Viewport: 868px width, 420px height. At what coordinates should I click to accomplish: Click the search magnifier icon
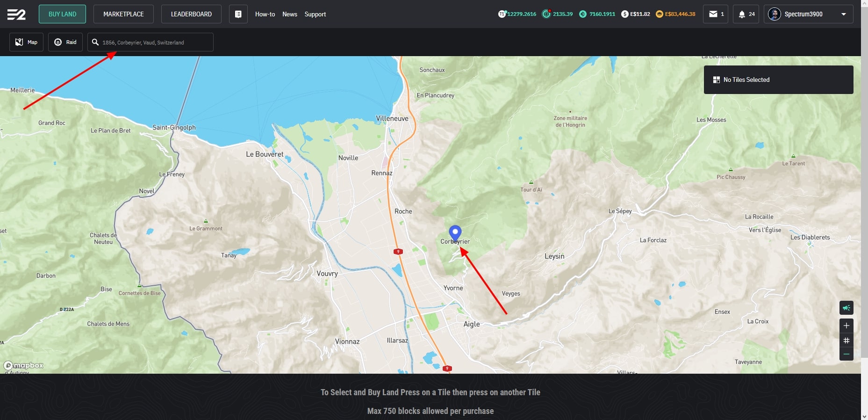click(95, 42)
